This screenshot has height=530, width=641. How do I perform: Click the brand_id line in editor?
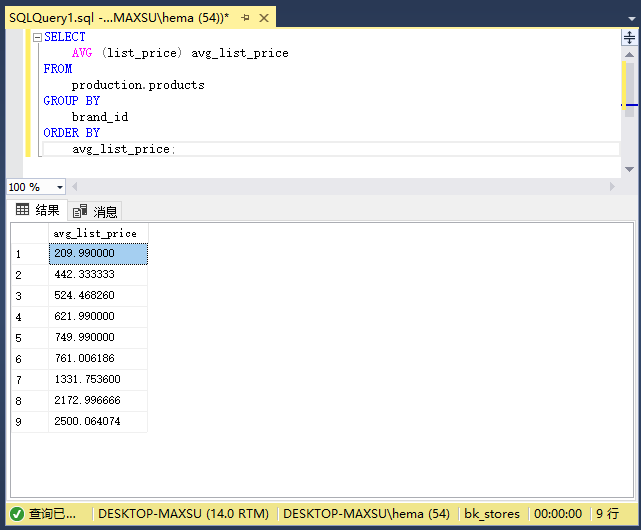100,117
